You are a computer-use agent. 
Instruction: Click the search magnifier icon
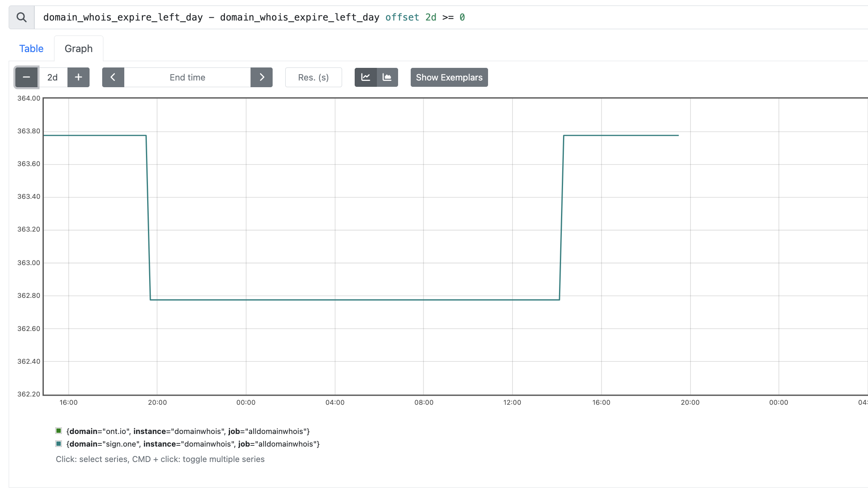22,17
